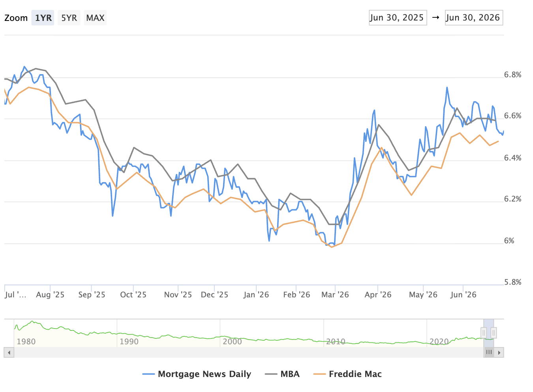Click the Nov '25 x-axis label

point(178,295)
